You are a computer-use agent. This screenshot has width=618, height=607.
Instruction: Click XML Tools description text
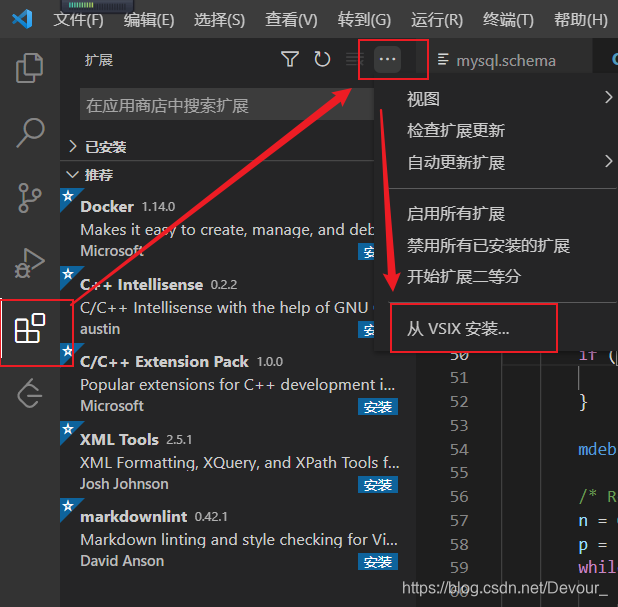pos(240,462)
